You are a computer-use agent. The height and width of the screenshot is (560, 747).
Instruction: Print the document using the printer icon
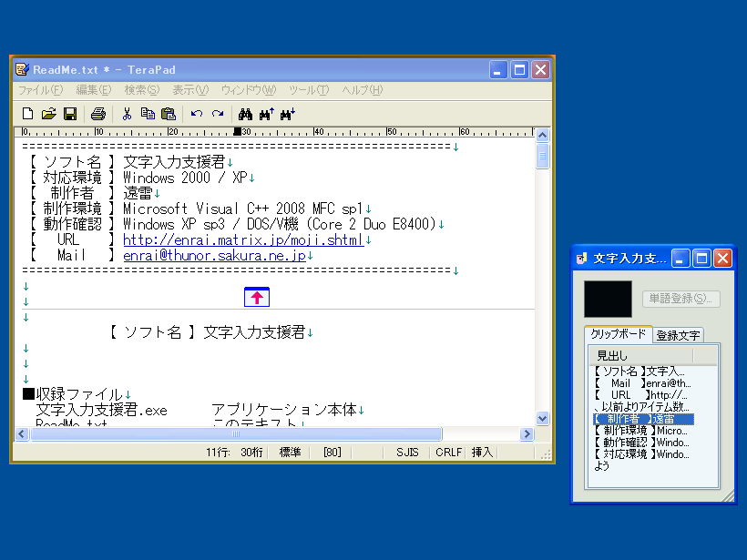pyautogui.click(x=98, y=114)
